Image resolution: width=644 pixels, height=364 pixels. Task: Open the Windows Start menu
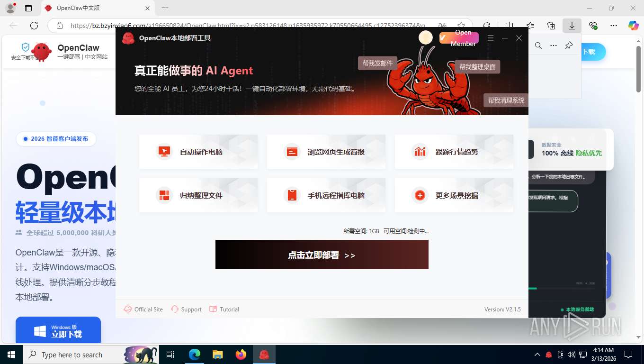[x=11, y=355]
